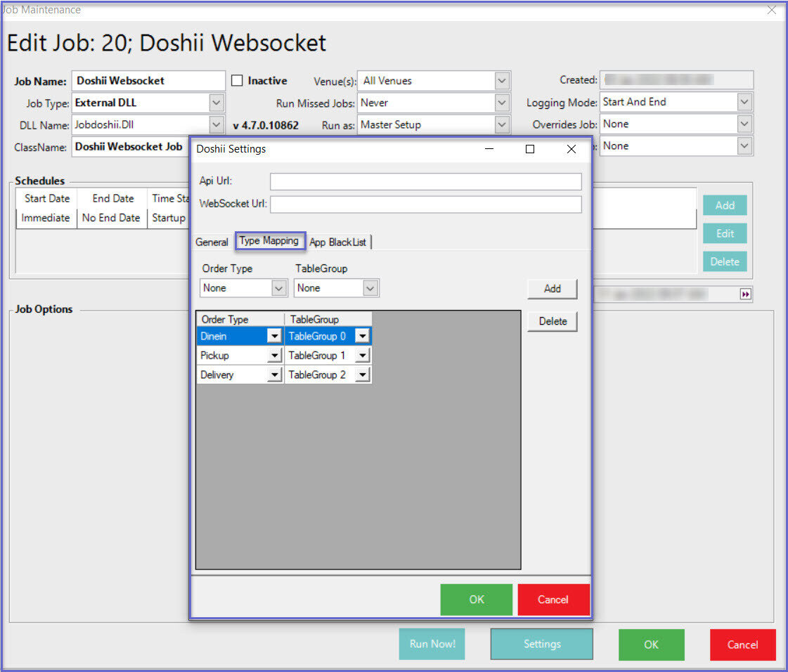Open the DLL Name dropdown
Viewport: 788px width, 672px height.
coord(216,124)
